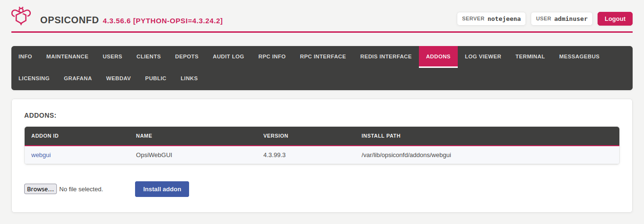Click the USER adminuser badge
This screenshot has height=224, width=644.
[x=562, y=19]
